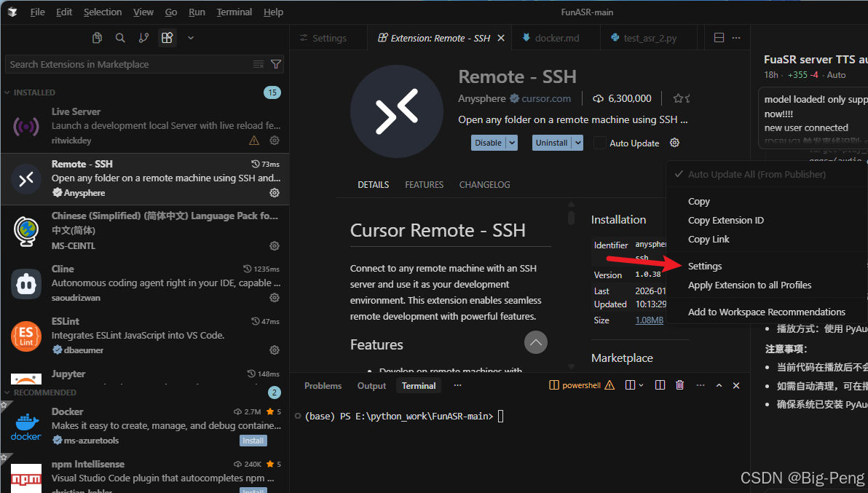868x493 pixels.
Task: Open the Source Control view
Action: coord(143,37)
